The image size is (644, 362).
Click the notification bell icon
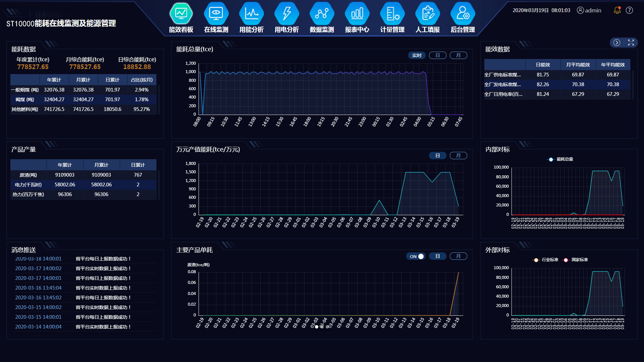coord(617,10)
